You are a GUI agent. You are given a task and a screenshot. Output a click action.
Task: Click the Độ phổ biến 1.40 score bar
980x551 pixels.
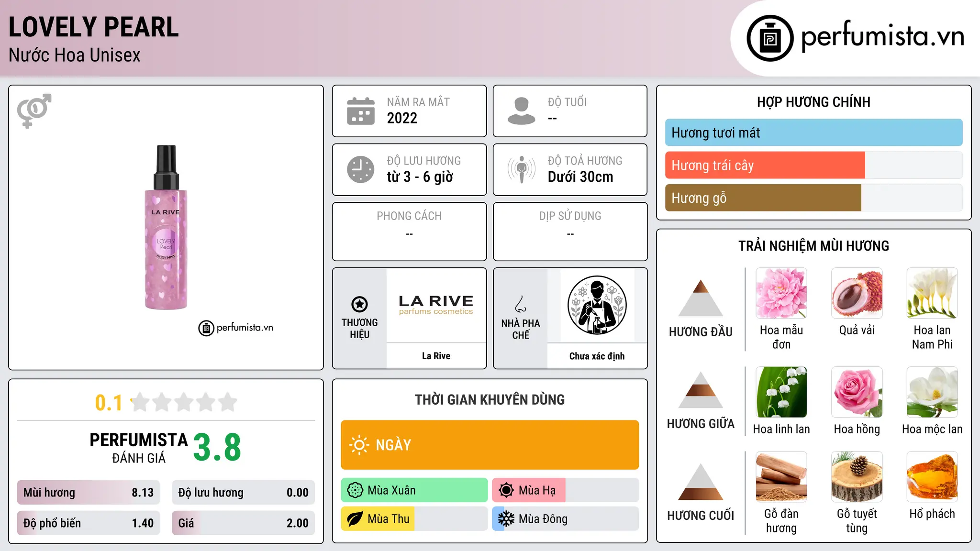coord(89,523)
